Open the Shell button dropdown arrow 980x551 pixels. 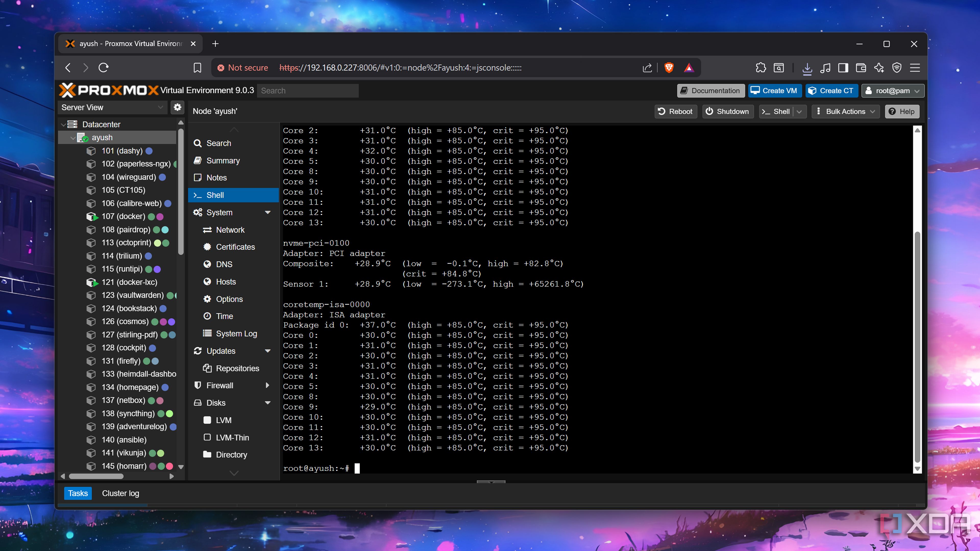tap(799, 111)
